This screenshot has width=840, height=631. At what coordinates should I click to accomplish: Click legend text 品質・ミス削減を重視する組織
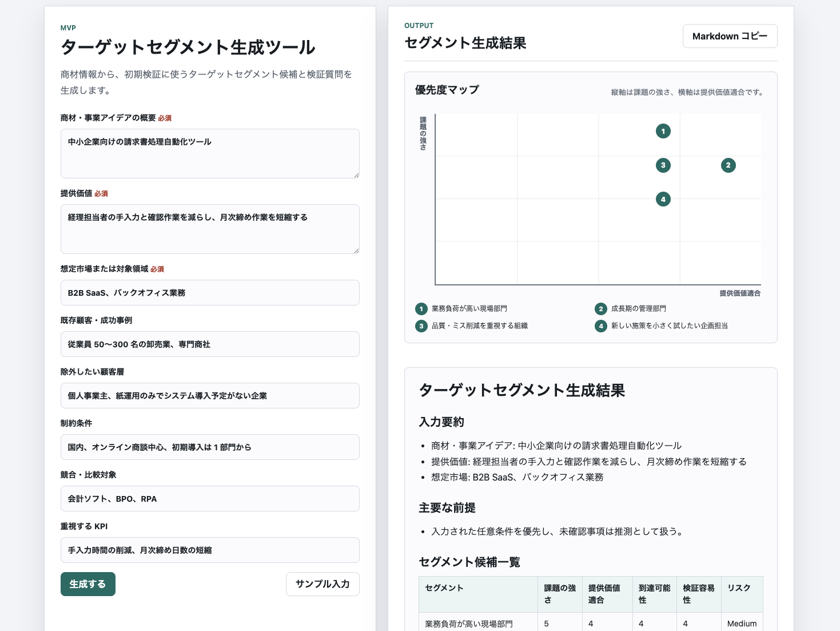(x=480, y=326)
